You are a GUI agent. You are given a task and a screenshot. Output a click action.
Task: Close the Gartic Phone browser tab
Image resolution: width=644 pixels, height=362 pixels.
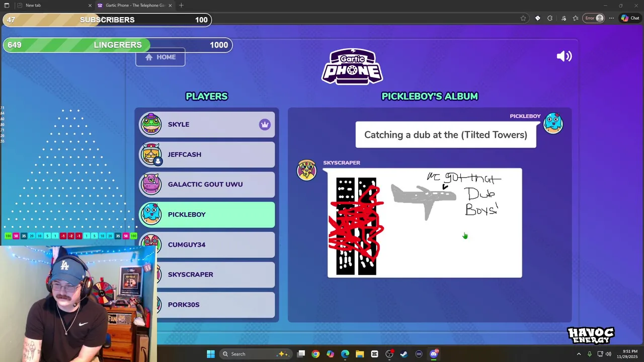[x=170, y=5]
